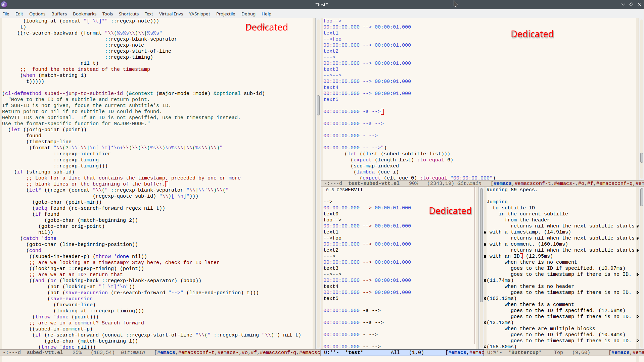Open the Options menu
This screenshot has width=644, height=362.
click(37, 14)
